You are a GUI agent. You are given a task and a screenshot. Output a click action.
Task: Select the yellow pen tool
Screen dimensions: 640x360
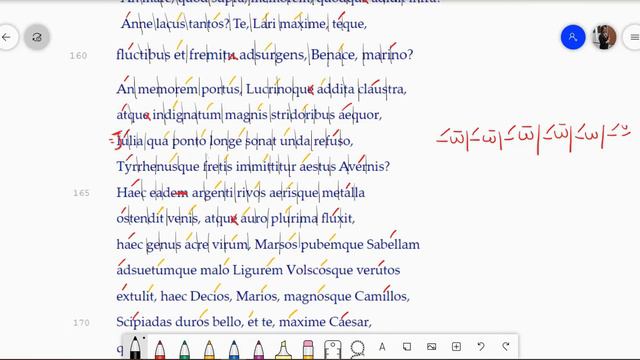(209, 349)
